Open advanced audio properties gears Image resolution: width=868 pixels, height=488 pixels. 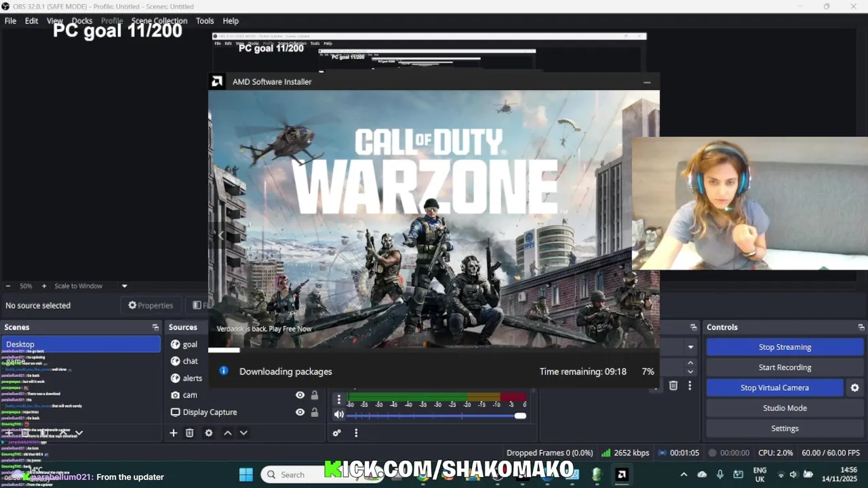(x=336, y=433)
